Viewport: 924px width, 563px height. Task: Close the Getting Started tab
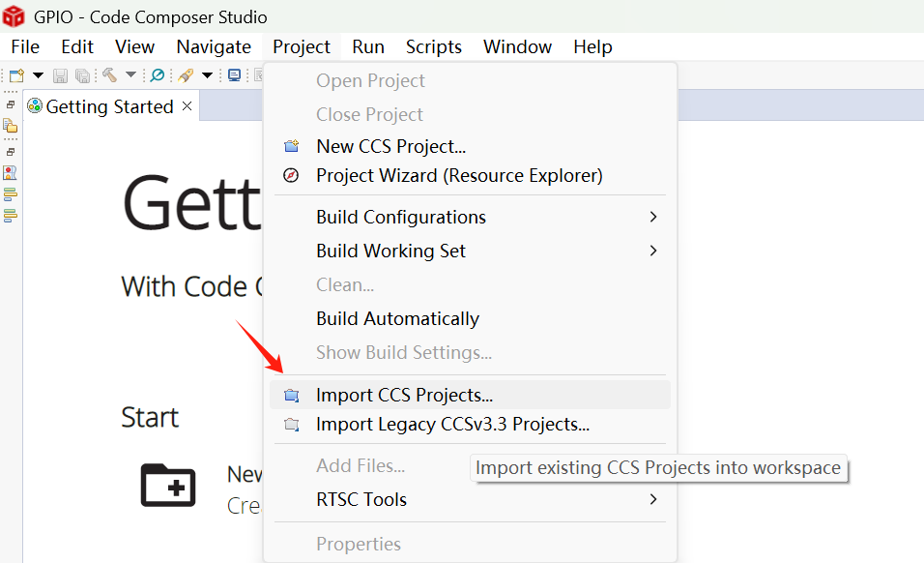[188, 105]
